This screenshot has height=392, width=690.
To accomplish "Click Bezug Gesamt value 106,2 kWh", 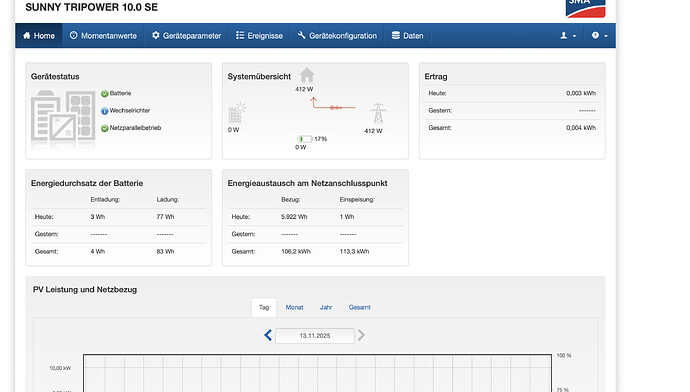I will [296, 252].
